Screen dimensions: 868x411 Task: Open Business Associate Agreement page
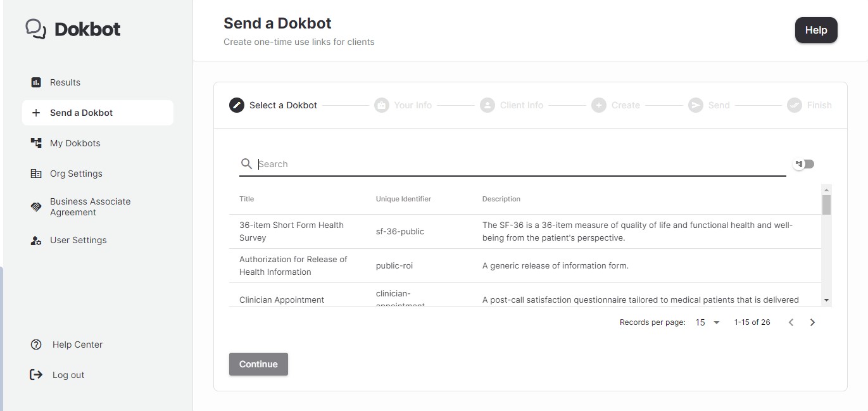[x=97, y=207]
